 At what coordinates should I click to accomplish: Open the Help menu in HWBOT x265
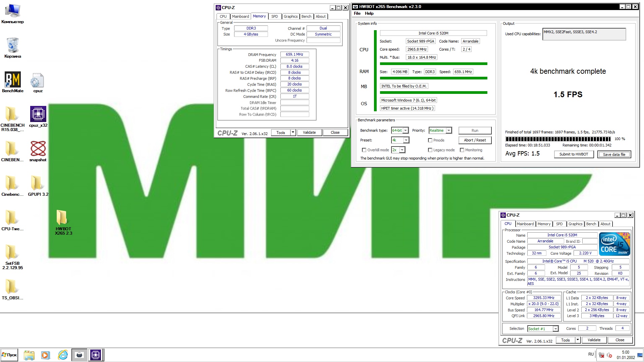pyautogui.click(x=369, y=13)
